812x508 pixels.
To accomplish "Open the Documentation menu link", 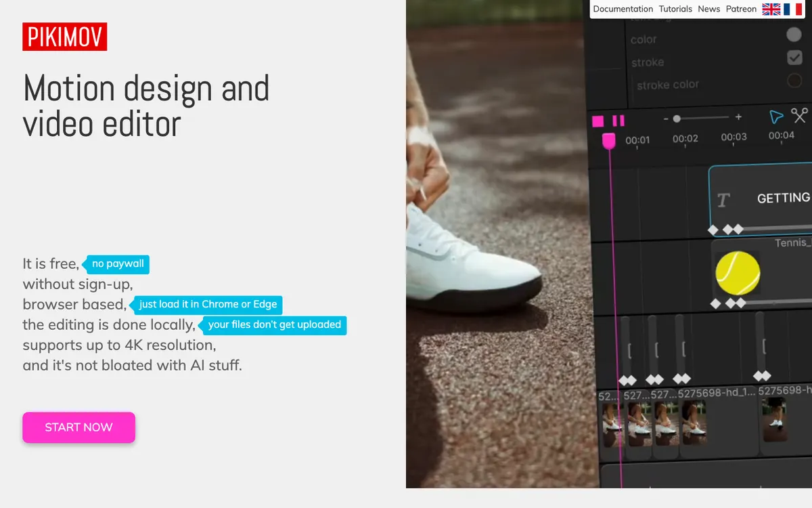I will pyautogui.click(x=623, y=9).
